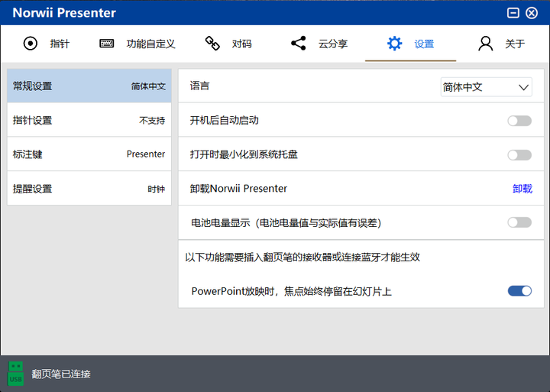Go to the 对码 tab

click(228, 44)
